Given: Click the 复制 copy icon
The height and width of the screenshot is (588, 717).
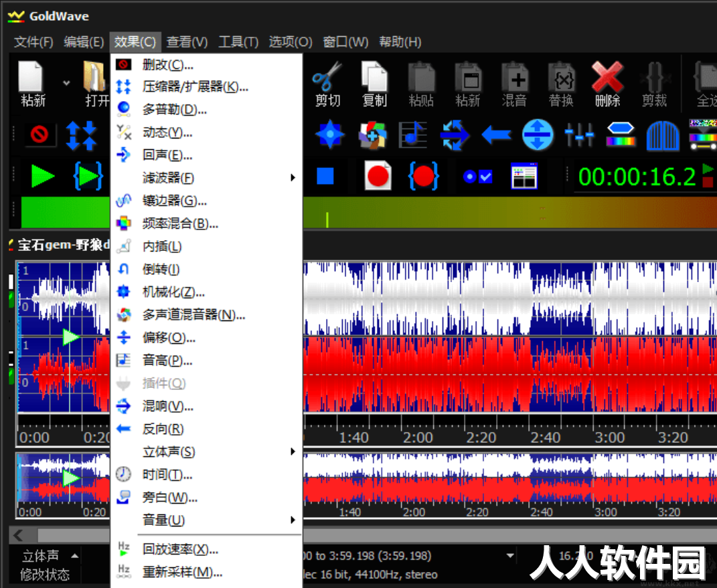Looking at the screenshot, I should tap(374, 77).
